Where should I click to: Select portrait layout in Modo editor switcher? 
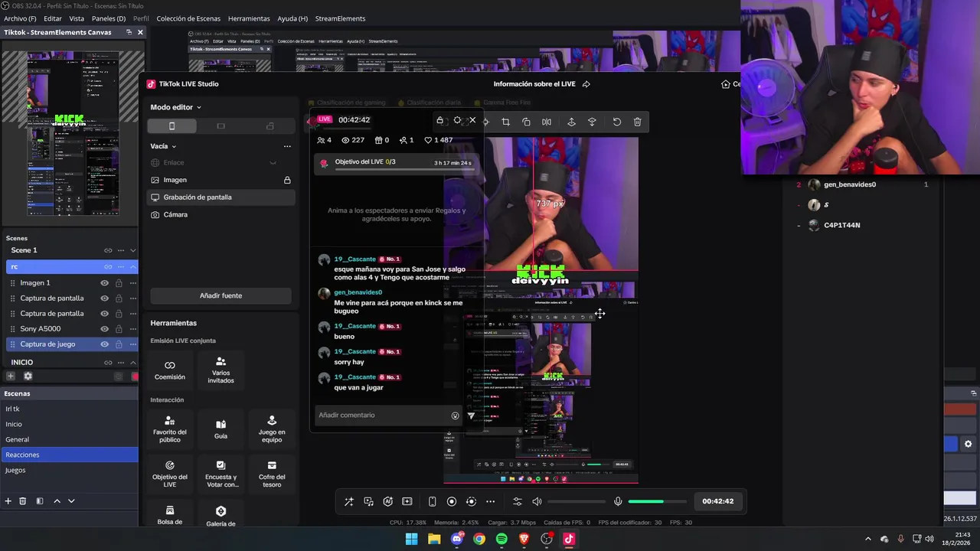pyautogui.click(x=171, y=126)
